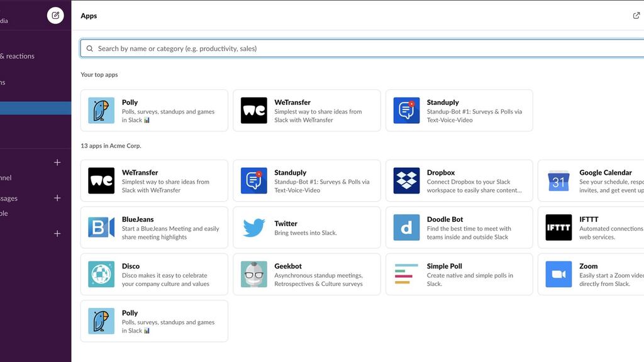The image size is (644, 362).
Task: Open the Google Calendar app icon
Action: pyautogui.click(x=558, y=181)
